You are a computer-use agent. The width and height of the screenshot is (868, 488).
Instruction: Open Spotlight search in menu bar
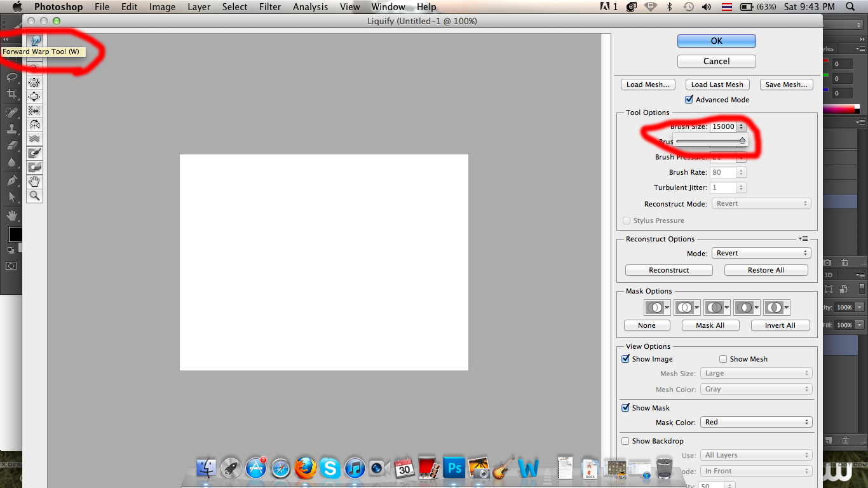point(850,7)
